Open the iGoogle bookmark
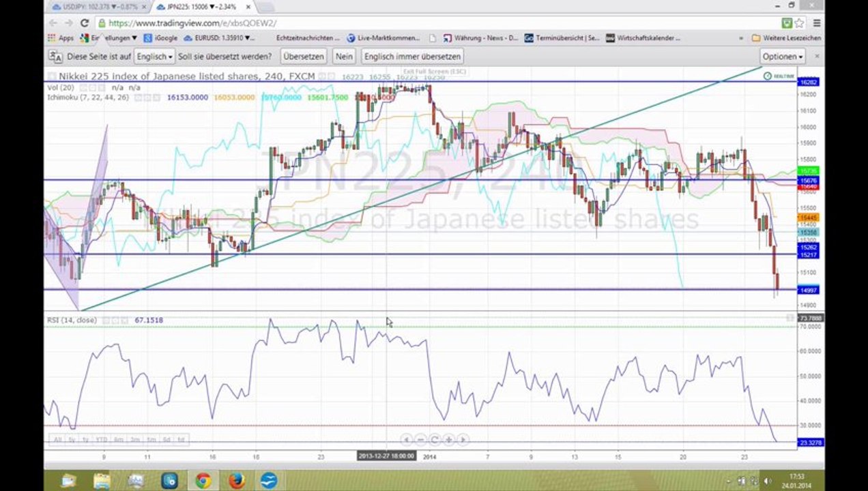Screen dimensions: 868x491 (x=160, y=38)
